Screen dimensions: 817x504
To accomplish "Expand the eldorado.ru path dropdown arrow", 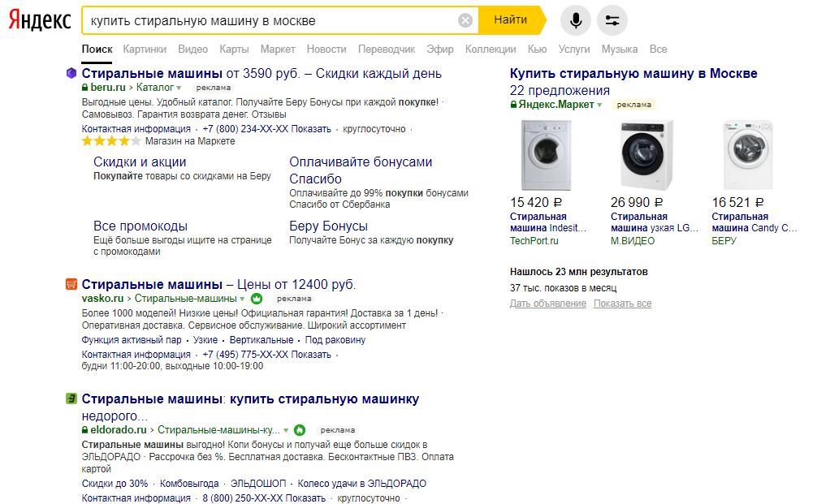I will (286, 430).
